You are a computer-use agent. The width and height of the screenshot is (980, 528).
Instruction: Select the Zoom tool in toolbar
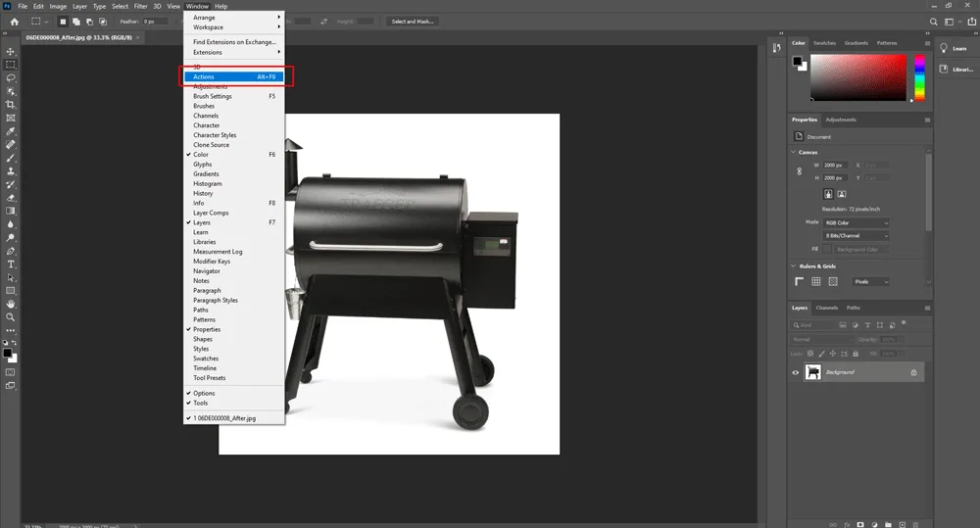[11, 316]
